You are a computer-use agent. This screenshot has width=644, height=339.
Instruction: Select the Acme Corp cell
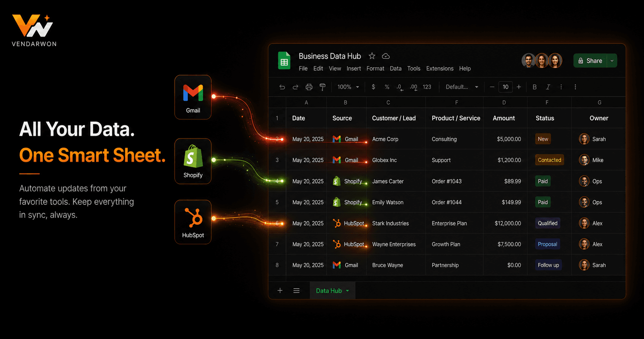396,139
